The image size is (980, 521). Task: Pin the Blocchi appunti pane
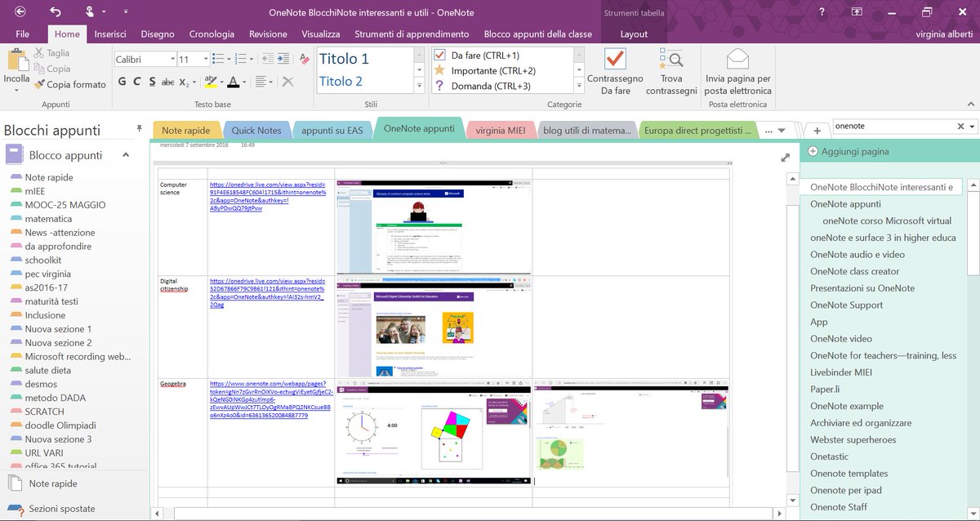tap(139, 129)
